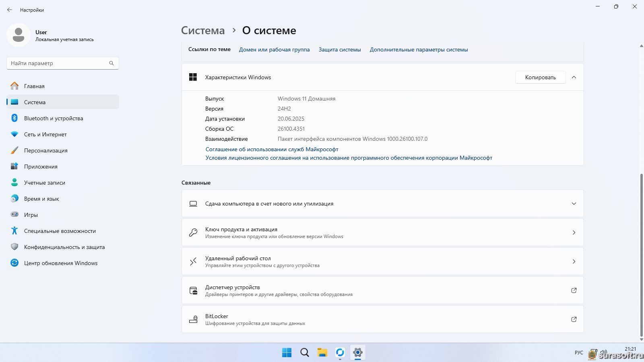Open Ключ продукта и активация chevron
This screenshot has height=362, width=644.
point(574,232)
